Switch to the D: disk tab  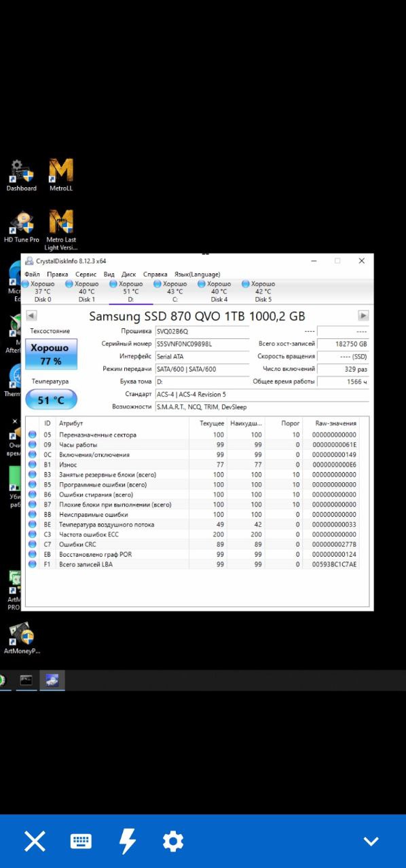[x=130, y=292]
